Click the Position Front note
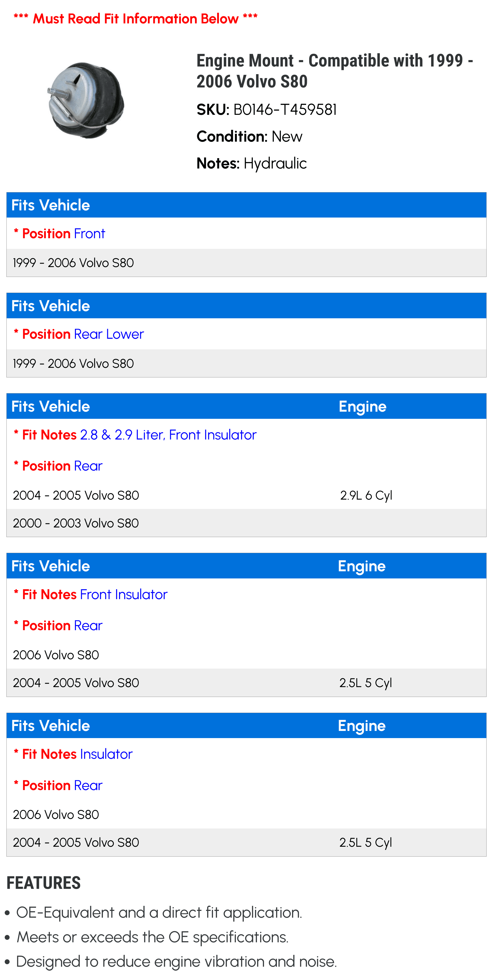The height and width of the screenshot is (980, 493). (59, 234)
